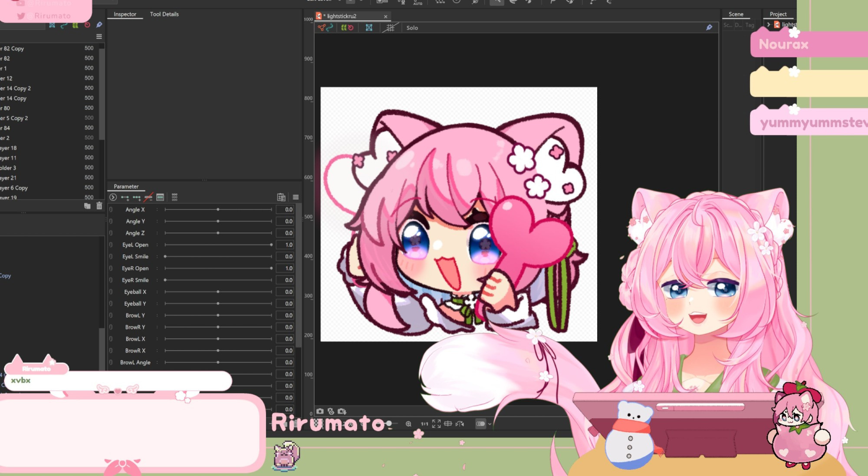The width and height of the screenshot is (868, 476).
Task: Select the Parameter tab
Action: coord(126,187)
